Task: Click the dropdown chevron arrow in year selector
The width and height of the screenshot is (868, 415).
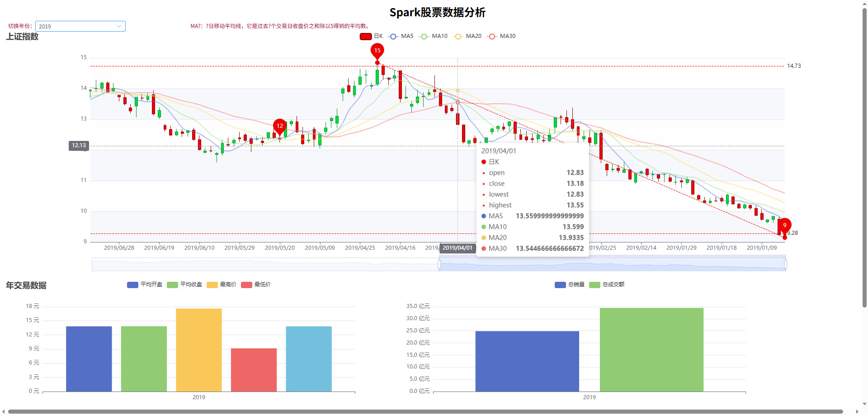Action: 119,26
